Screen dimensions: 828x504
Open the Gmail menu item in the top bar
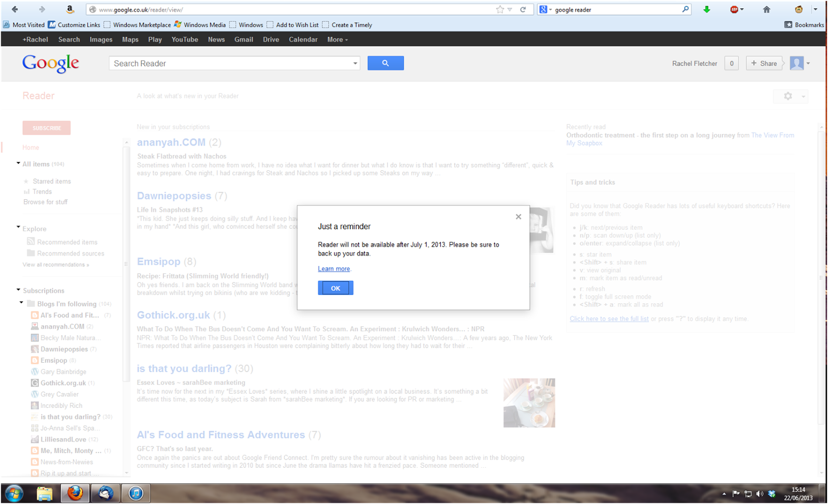pos(243,39)
